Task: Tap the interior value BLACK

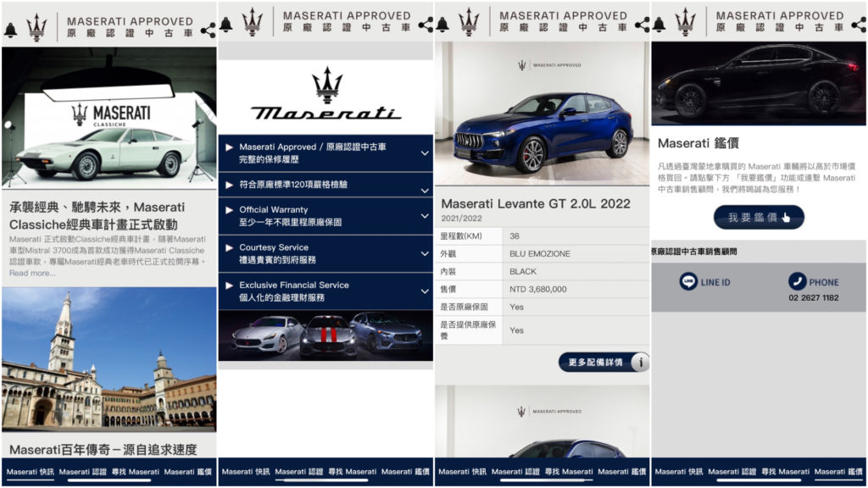Action: click(522, 271)
